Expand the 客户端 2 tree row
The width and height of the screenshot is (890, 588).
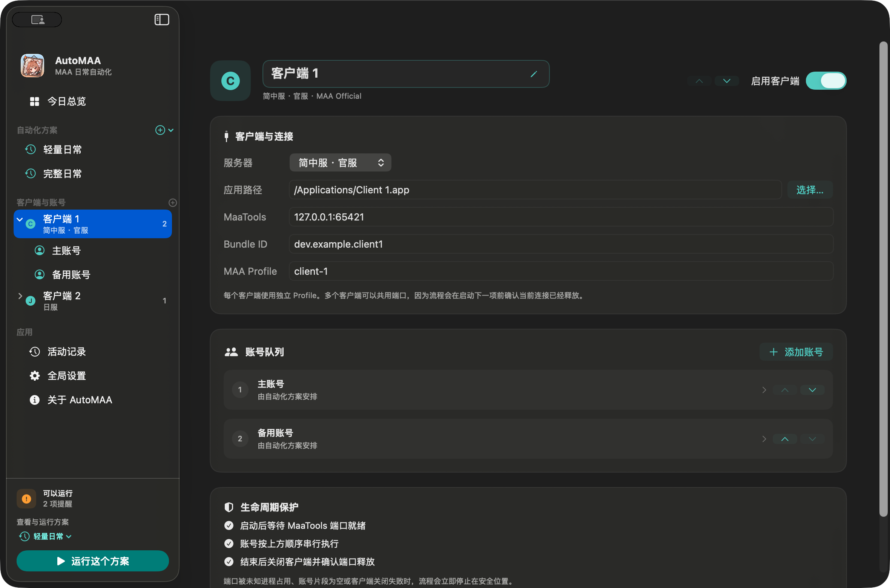click(20, 296)
